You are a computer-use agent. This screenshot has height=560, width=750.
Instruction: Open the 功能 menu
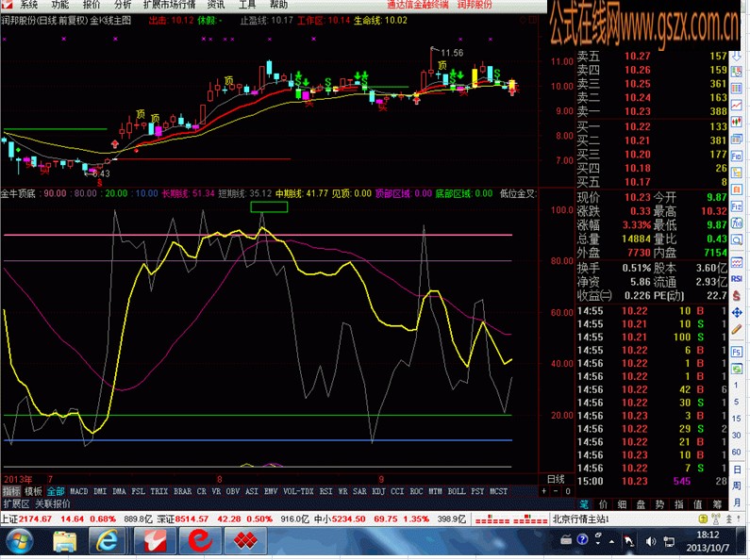[59, 5]
